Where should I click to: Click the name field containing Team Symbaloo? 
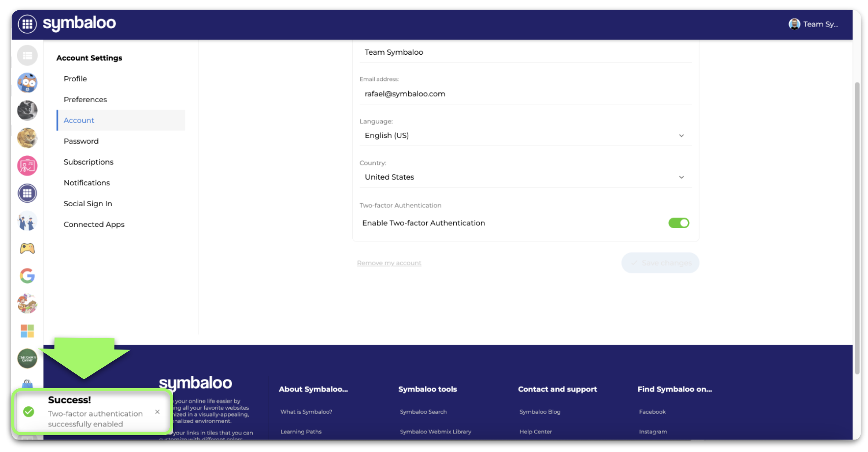525,52
